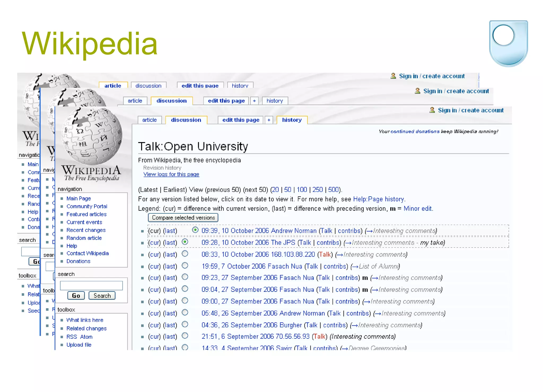
Task: Open Current events navigation link
Action: [84, 222]
